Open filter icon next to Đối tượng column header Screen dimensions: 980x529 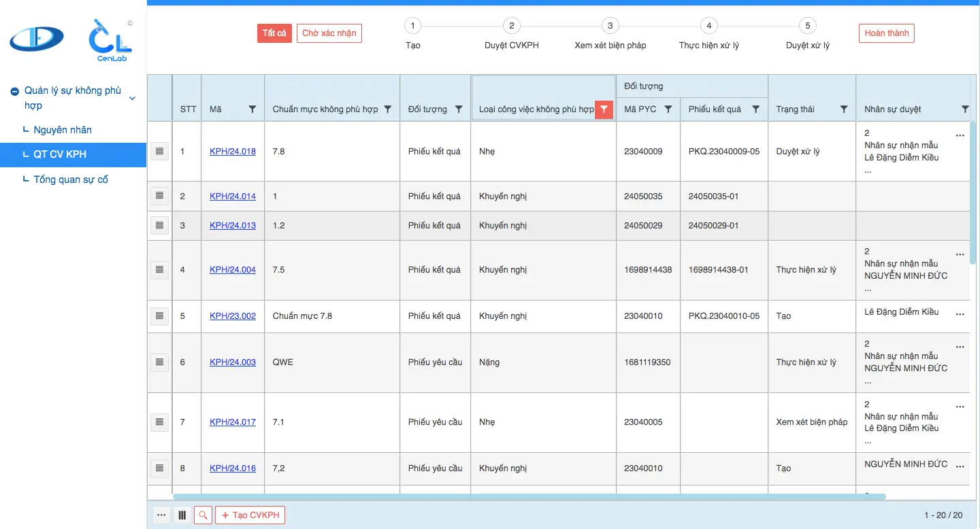[459, 109]
